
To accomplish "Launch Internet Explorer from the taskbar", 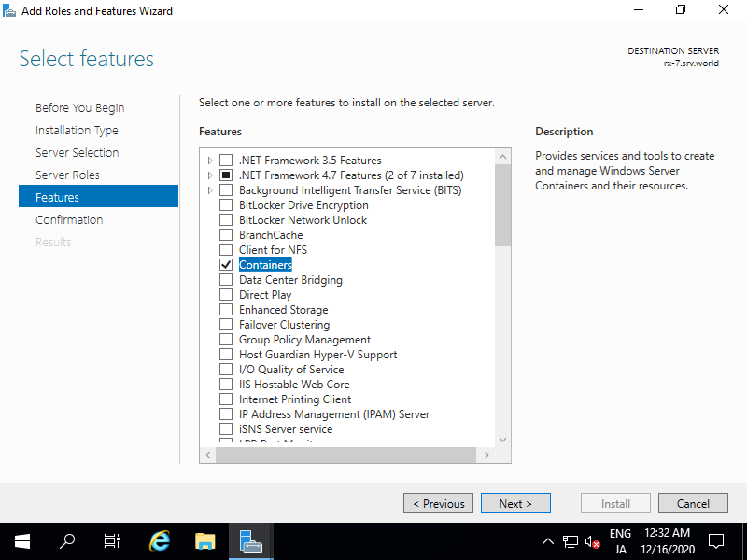I will coord(159,541).
